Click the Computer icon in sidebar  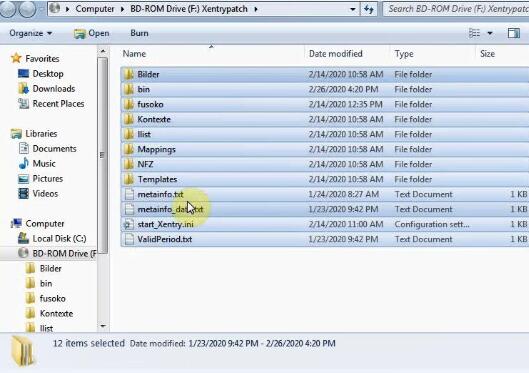16,224
